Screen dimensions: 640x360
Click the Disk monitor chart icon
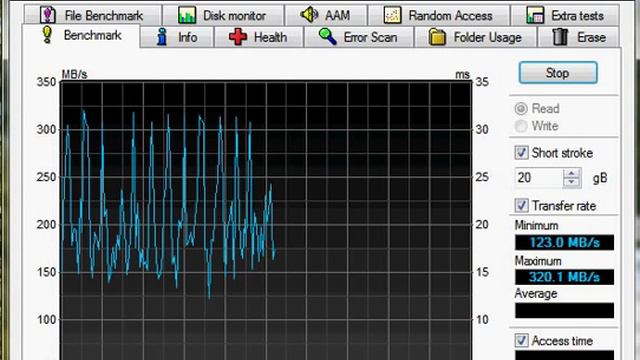pyautogui.click(x=187, y=16)
